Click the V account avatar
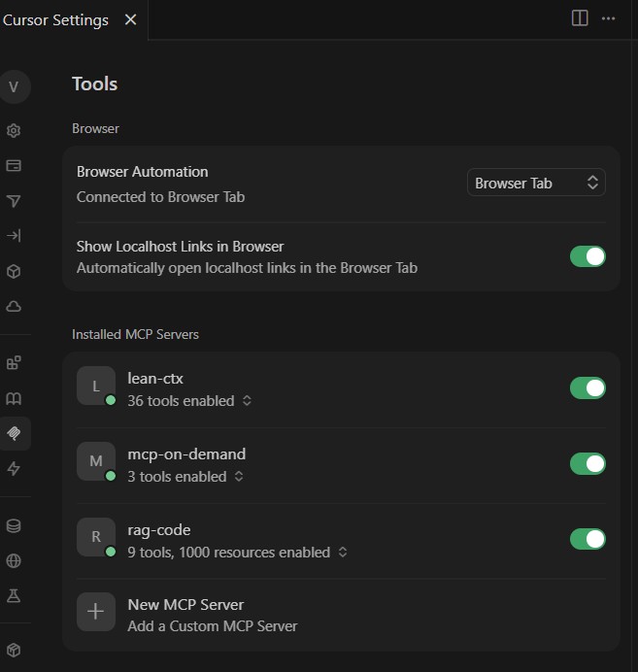The height and width of the screenshot is (672, 638). click(x=14, y=86)
